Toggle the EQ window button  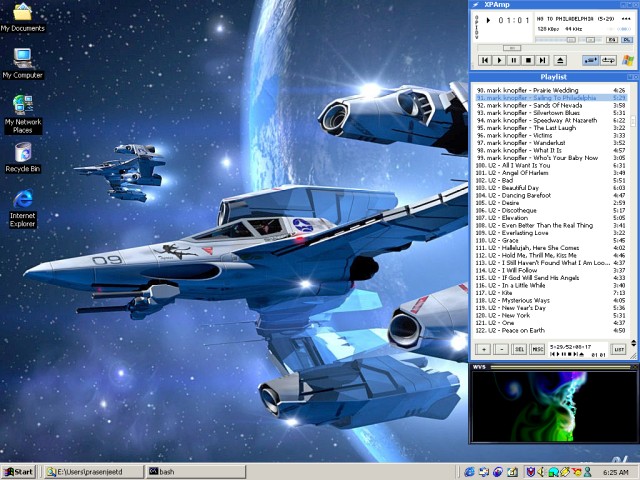tap(611, 40)
